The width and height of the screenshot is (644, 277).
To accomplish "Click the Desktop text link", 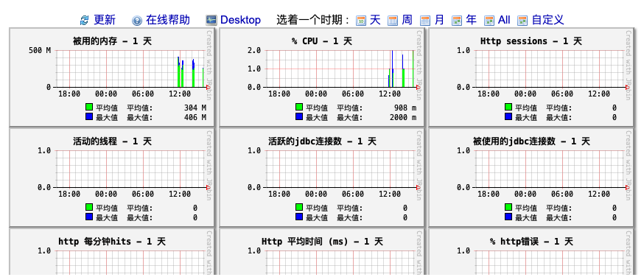I will [240, 20].
